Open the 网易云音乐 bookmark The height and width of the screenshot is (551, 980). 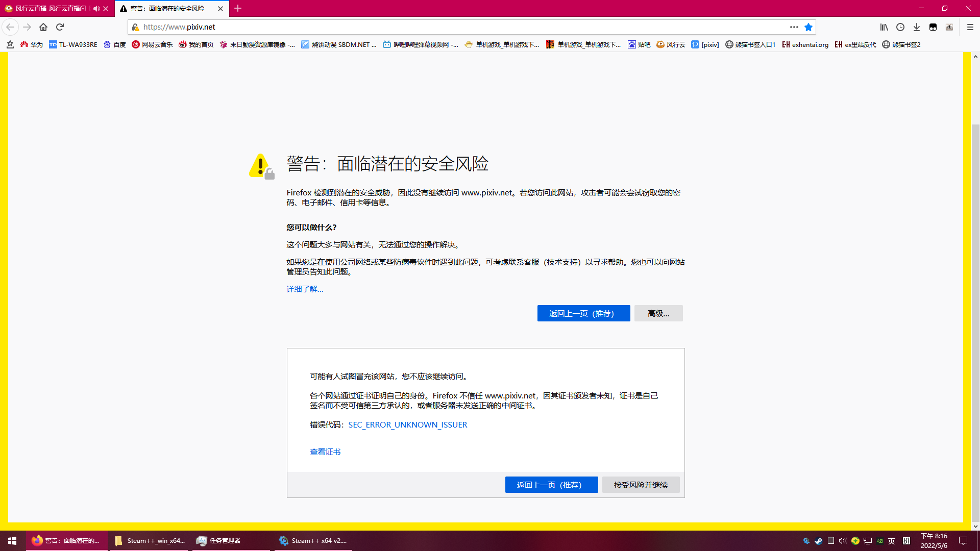coord(152,44)
